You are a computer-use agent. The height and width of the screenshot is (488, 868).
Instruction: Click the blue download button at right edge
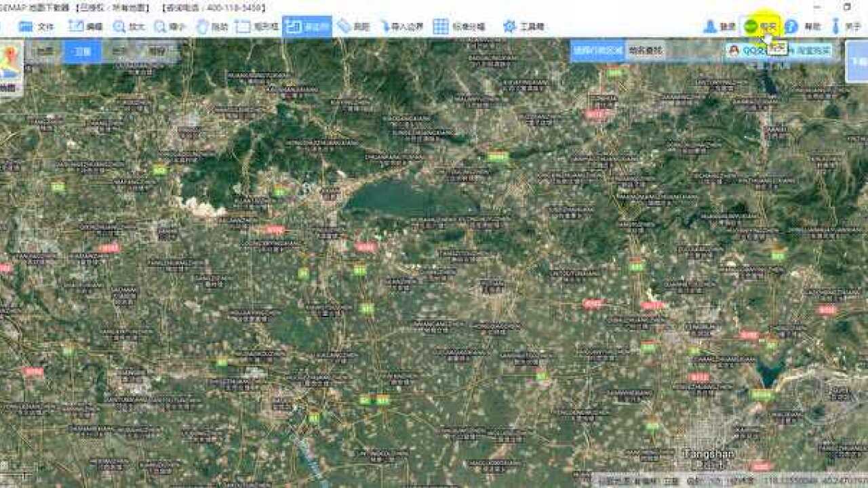[856, 61]
